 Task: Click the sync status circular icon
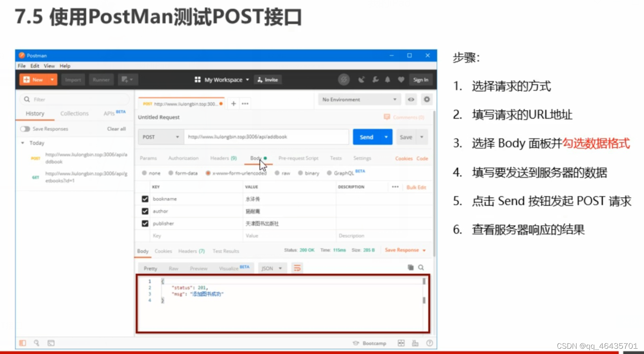pos(344,80)
